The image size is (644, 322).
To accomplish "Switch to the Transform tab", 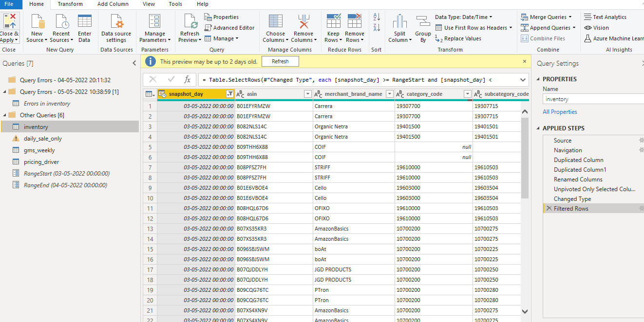I will point(70,4).
